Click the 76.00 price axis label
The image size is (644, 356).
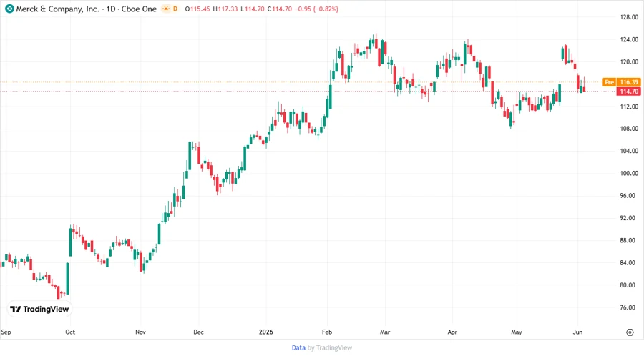(629, 307)
